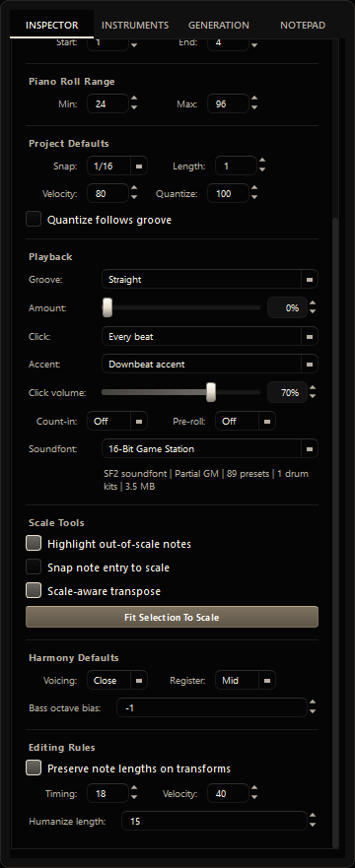Decrease Click volume percentage
Screen dimensions: 355x868
click(x=313, y=396)
